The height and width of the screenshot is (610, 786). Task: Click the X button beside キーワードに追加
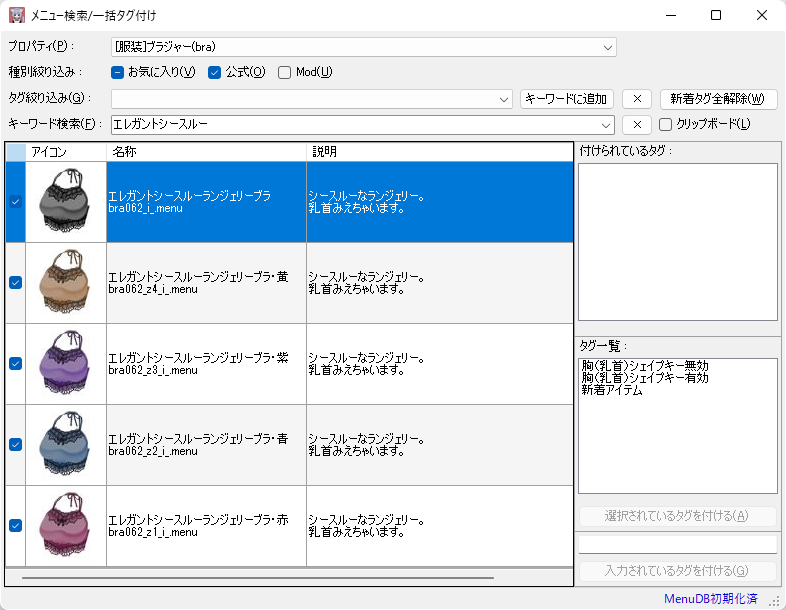point(637,99)
